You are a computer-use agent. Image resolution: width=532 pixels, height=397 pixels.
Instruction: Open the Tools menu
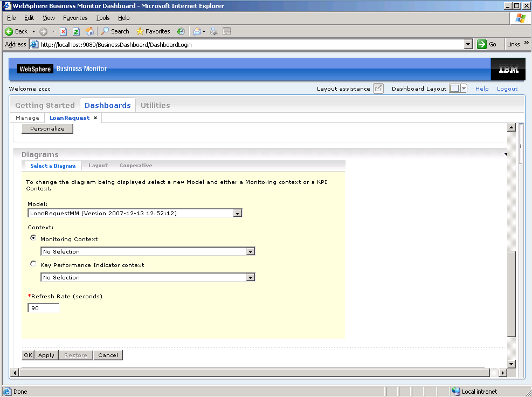[x=103, y=18]
